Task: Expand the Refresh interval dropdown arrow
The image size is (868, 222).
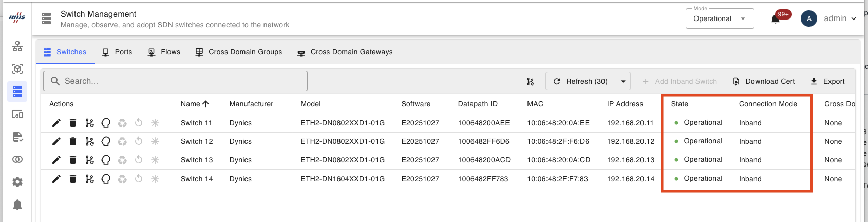Action: [x=623, y=81]
